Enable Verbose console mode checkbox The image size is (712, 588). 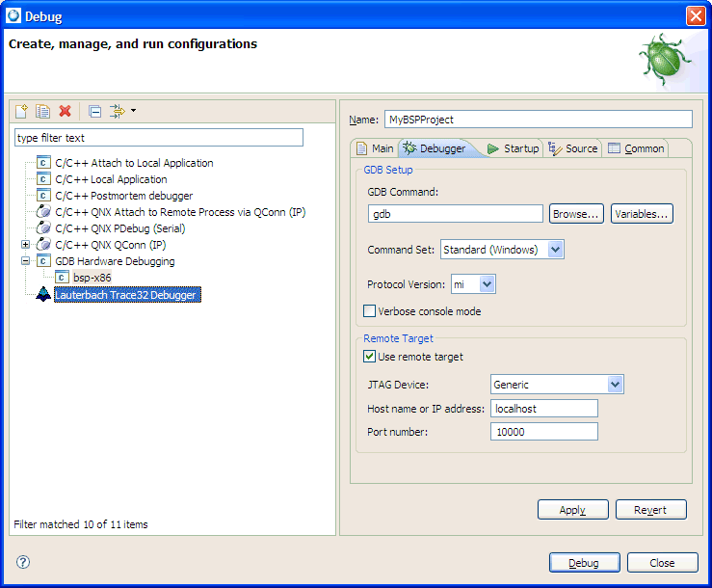tap(369, 311)
